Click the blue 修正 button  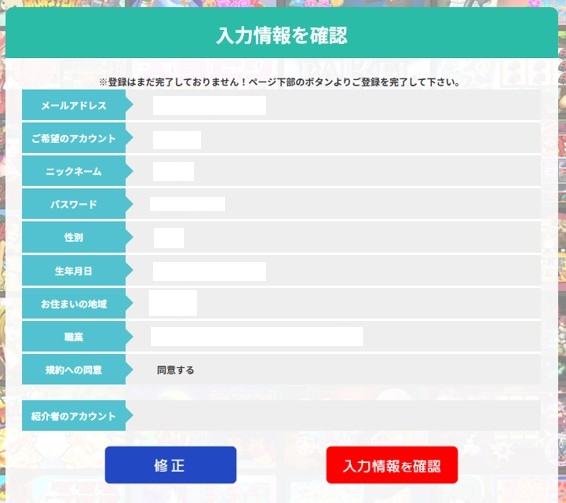click(170, 465)
